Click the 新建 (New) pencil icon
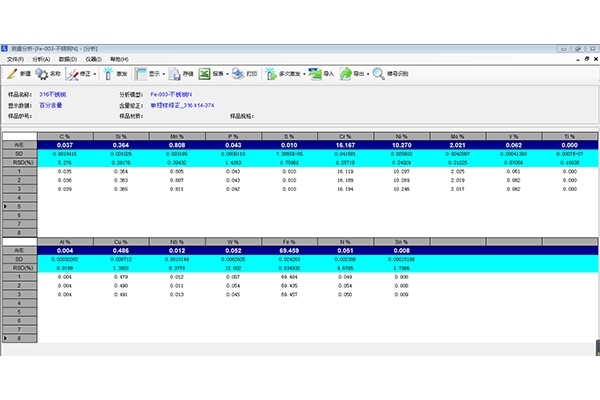This screenshot has height=400, width=600. (x=11, y=73)
